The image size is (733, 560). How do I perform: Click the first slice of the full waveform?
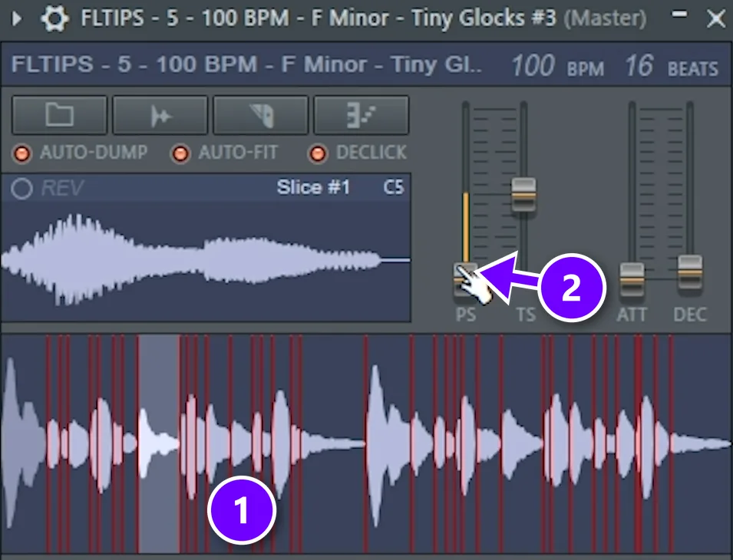coord(25,443)
